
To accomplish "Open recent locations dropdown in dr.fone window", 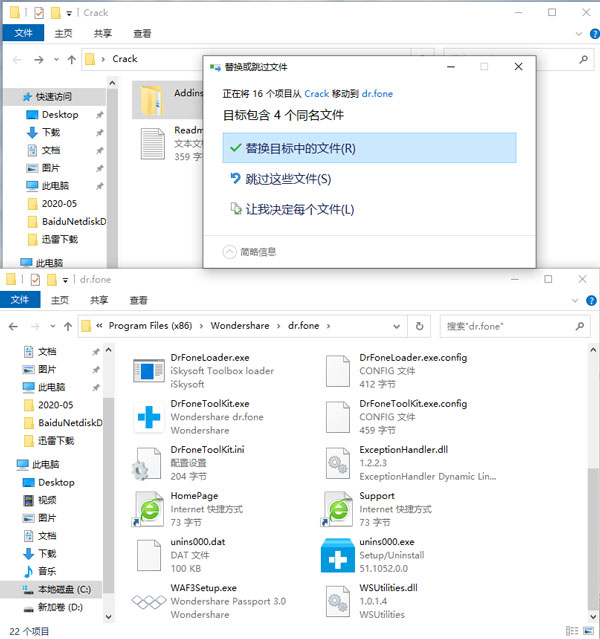I will click(53, 326).
